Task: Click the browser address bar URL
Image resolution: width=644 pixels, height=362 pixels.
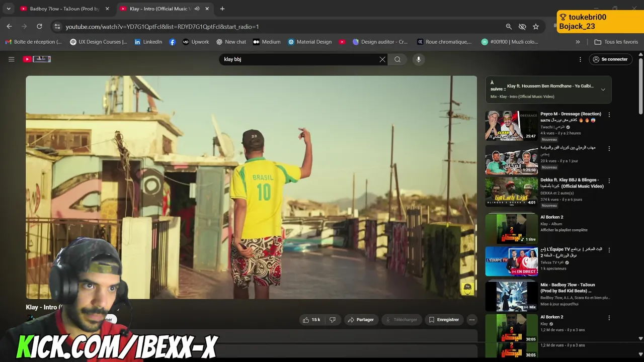Action: [162, 27]
